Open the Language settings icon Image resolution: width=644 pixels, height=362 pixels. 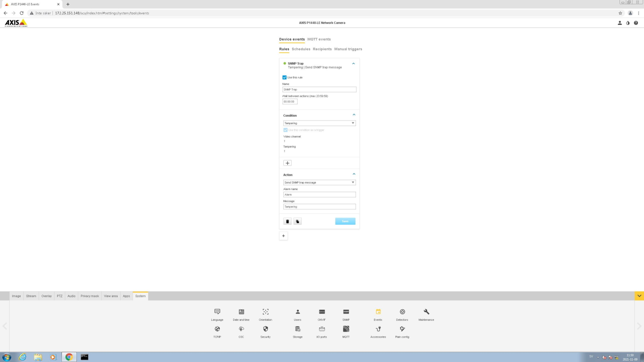point(217,312)
